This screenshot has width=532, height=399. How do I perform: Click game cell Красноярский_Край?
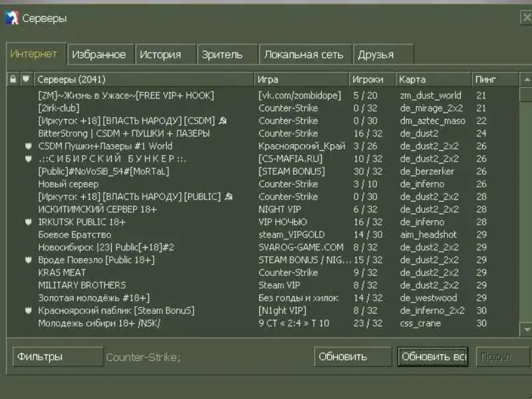[x=302, y=146]
